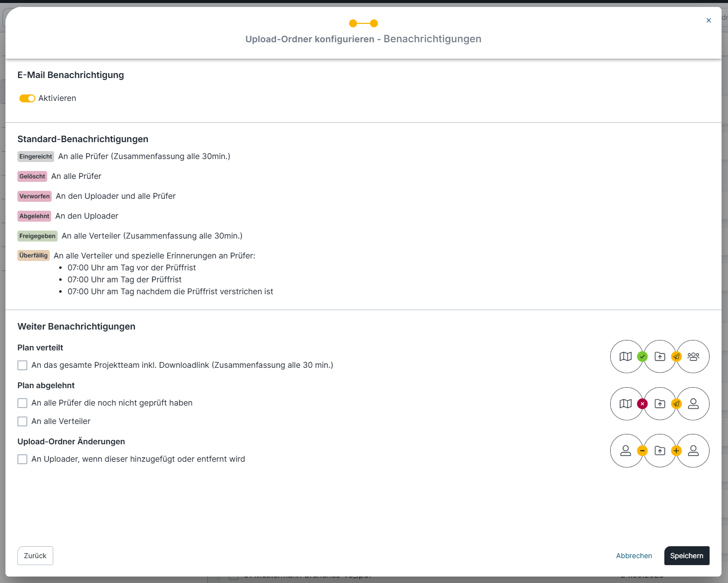Click the upload folder icon in Upload-Ordner Änderungen row
Screen dimensions: 728x583
(660, 451)
